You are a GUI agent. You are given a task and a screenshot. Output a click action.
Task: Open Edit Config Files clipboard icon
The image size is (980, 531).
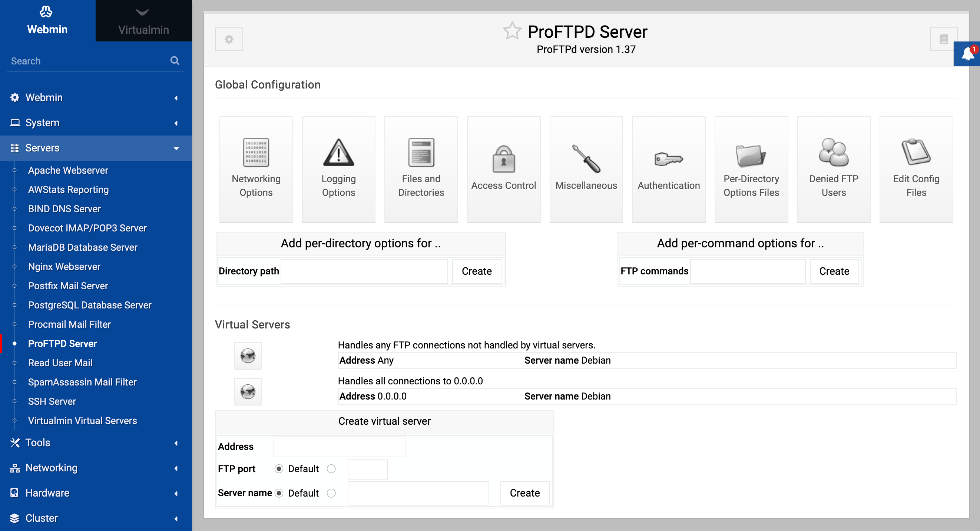(916, 153)
